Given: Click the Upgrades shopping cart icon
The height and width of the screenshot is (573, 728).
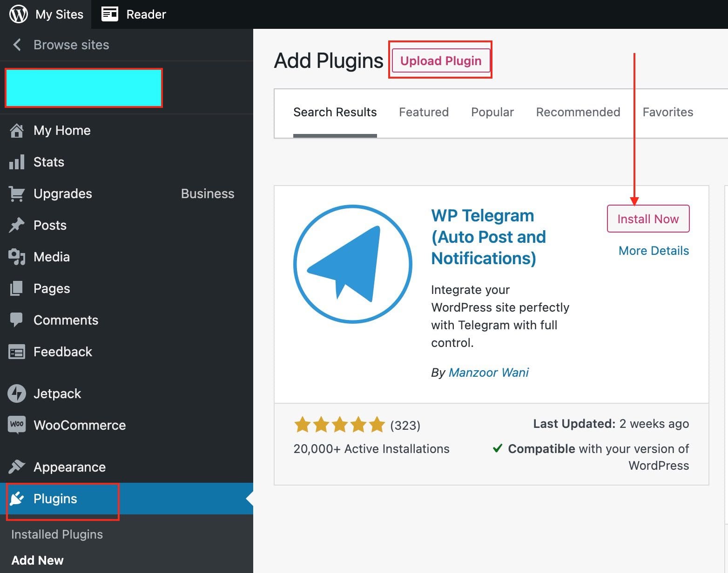Looking at the screenshot, I should pos(17,194).
